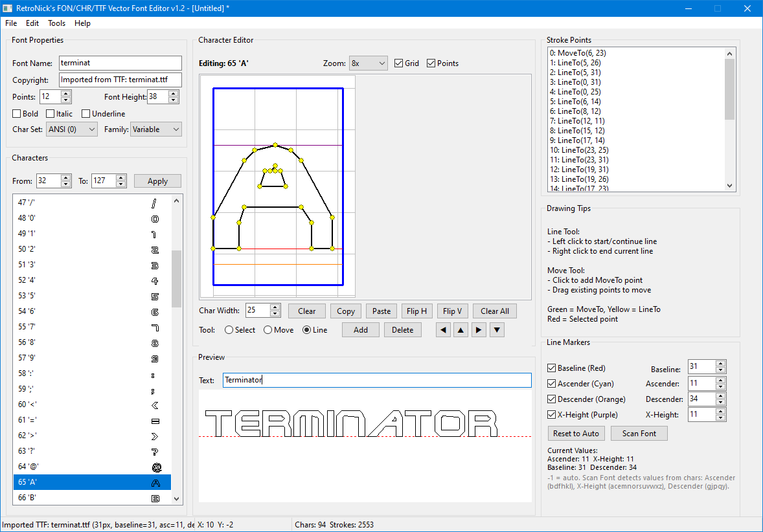
Task: Click the Apply button
Action: click(157, 181)
